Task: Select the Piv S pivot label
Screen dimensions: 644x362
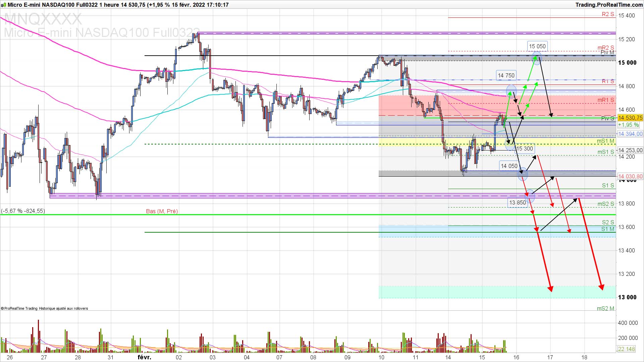Action: [607, 118]
